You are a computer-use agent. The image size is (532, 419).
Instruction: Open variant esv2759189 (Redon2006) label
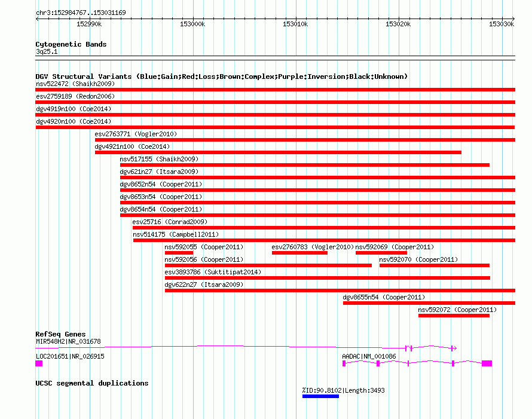point(75,96)
